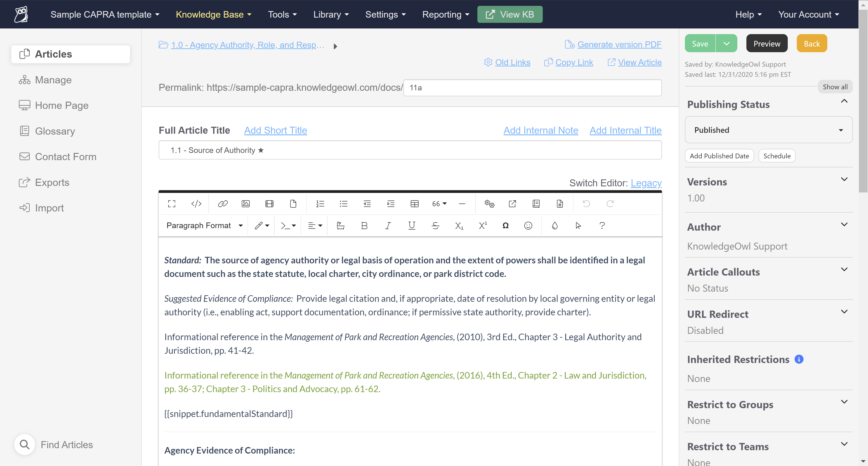Viewport: 868px width, 466px height.
Task: Click the fullscreen editor icon
Action: click(172, 204)
